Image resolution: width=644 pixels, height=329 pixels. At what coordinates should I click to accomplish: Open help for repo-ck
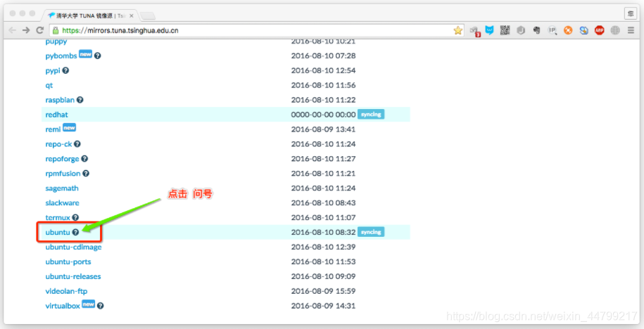(77, 144)
